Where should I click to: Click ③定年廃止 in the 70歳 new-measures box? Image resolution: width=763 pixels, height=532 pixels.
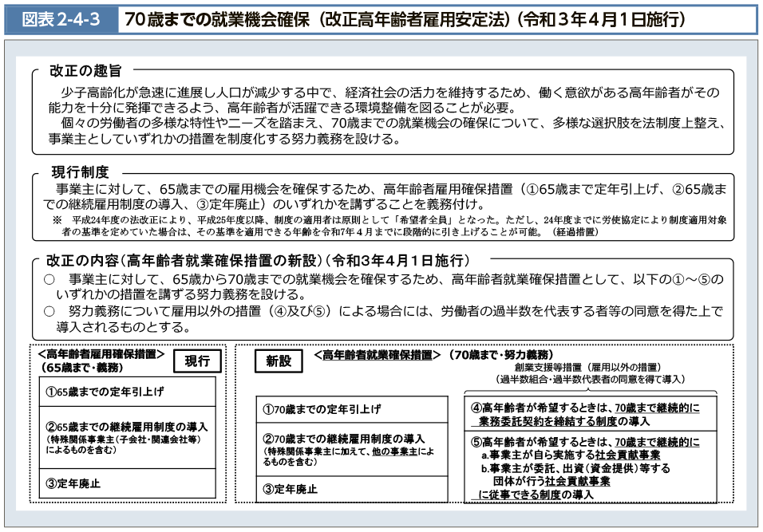tap(291, 489)
